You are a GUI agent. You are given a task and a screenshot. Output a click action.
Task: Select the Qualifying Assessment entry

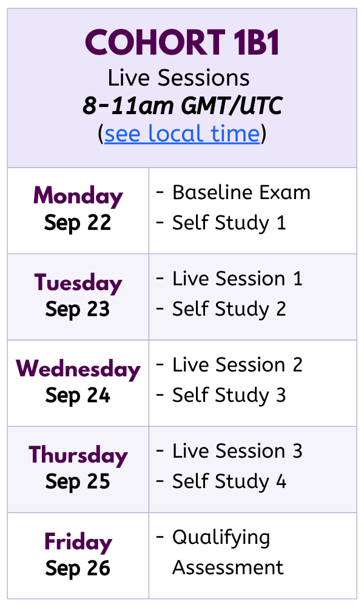tap(227, 552)
